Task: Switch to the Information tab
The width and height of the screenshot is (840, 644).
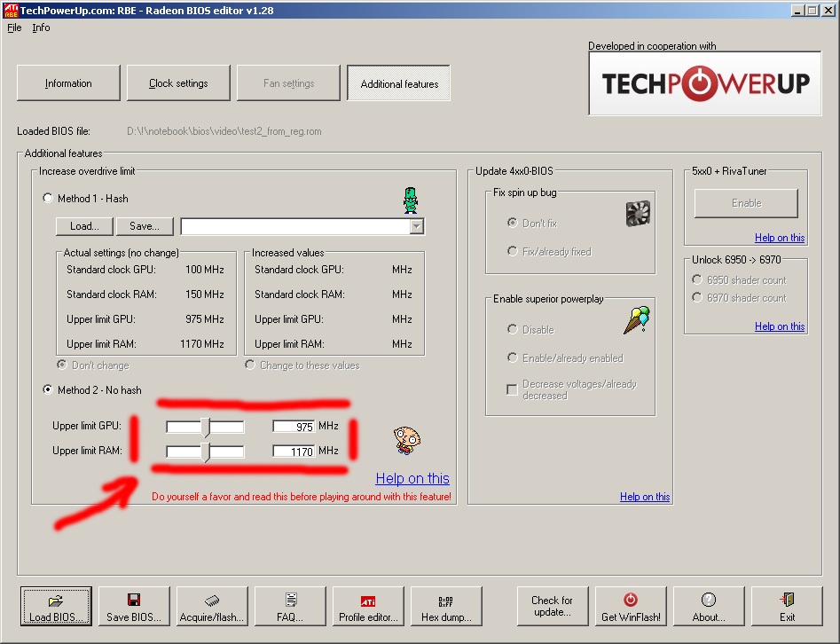Action: tap(68, 83)
